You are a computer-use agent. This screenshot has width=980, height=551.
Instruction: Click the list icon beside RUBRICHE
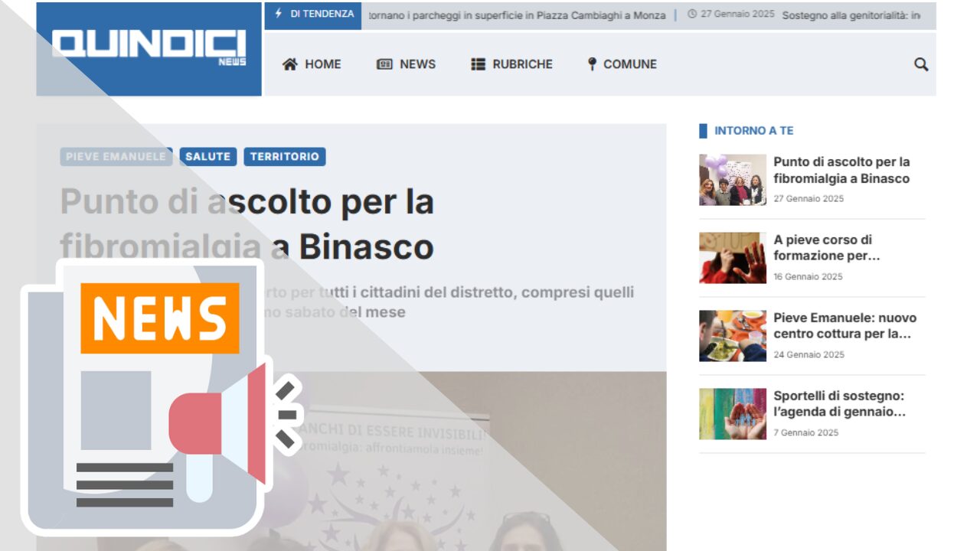click(x=479, y=64)
